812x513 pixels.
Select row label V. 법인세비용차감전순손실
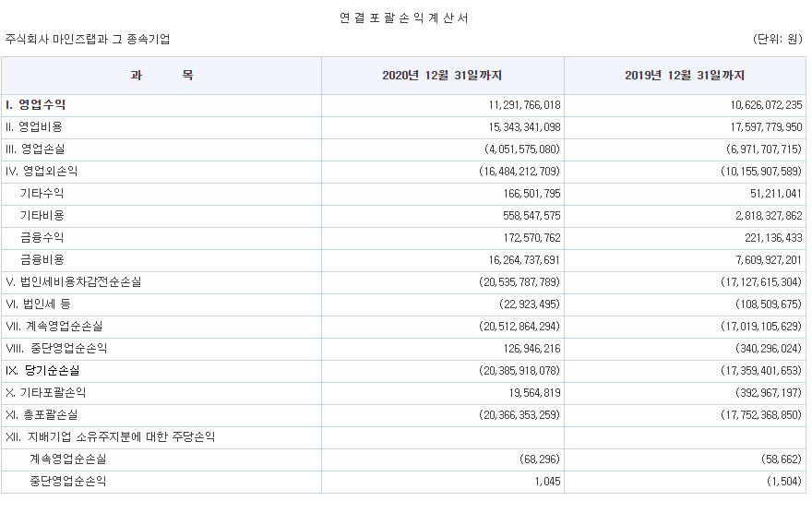tap(74, 282)
